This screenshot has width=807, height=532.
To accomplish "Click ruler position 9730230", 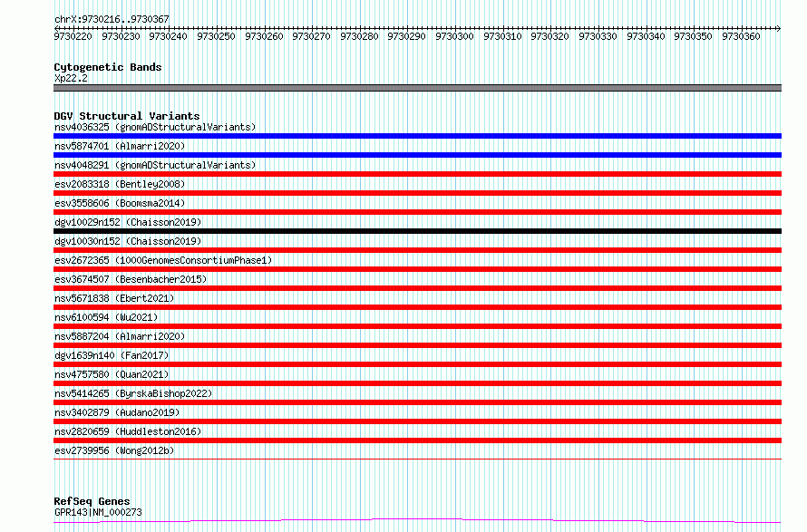I will (121, 36).
